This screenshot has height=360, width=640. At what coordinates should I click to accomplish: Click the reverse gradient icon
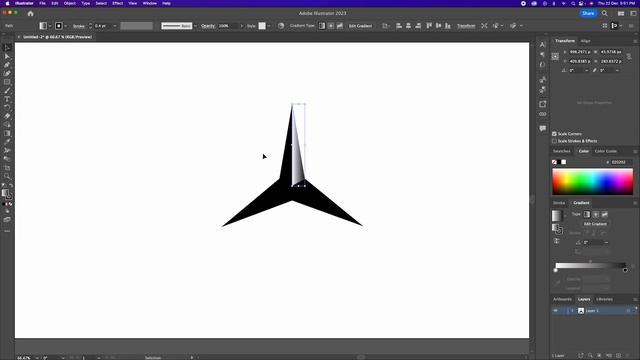tap(557, 241)
